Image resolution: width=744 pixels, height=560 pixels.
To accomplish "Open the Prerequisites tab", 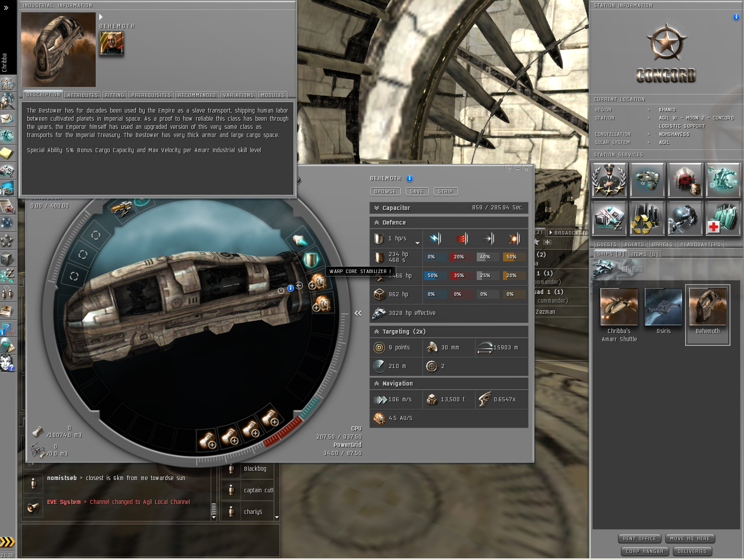I will pyautogui.click(x=151, y=94).
